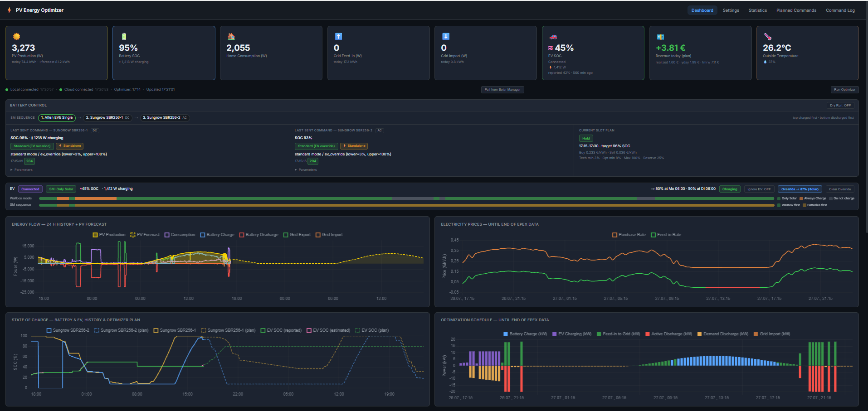Screen dimensions: 868x411
Task: Open the Statistics tab
Action: tap(758, 10)
